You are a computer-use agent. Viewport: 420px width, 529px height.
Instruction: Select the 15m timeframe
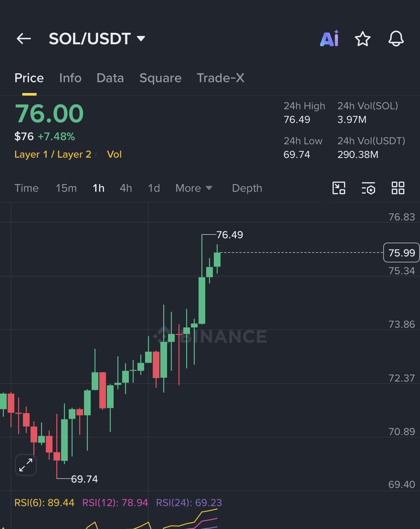[66, 188]
